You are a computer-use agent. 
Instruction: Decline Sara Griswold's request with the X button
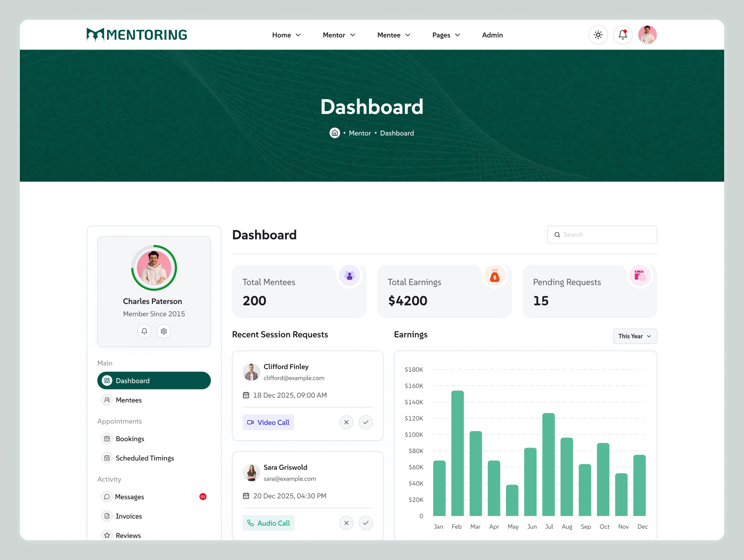click(x=346, y=523)
